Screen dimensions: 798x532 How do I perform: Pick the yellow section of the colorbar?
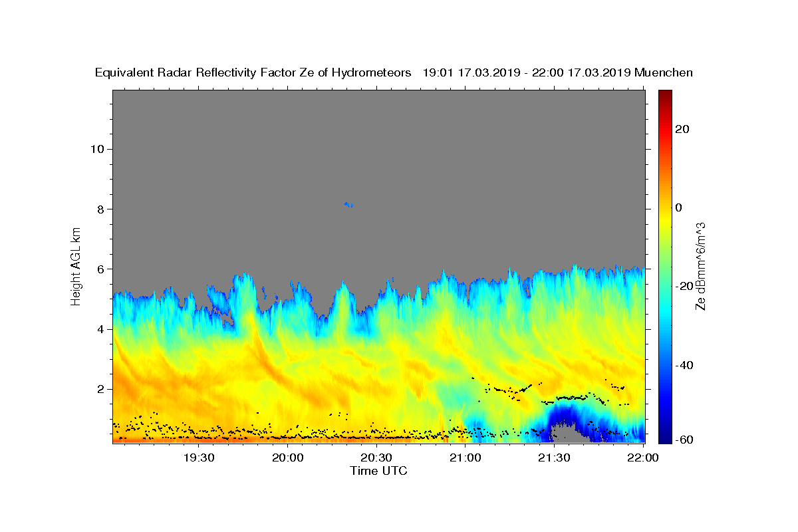(x=665, y=219)
